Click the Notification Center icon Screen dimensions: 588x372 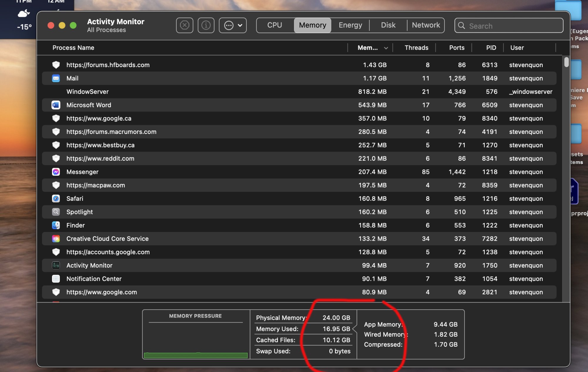(56, 279)
